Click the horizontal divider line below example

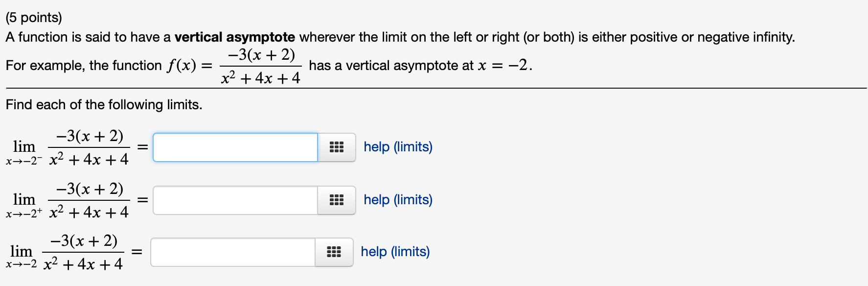(x=436, y=89)
